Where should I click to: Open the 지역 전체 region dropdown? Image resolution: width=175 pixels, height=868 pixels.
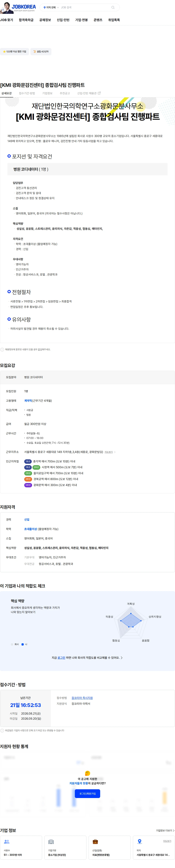[51, 7]
